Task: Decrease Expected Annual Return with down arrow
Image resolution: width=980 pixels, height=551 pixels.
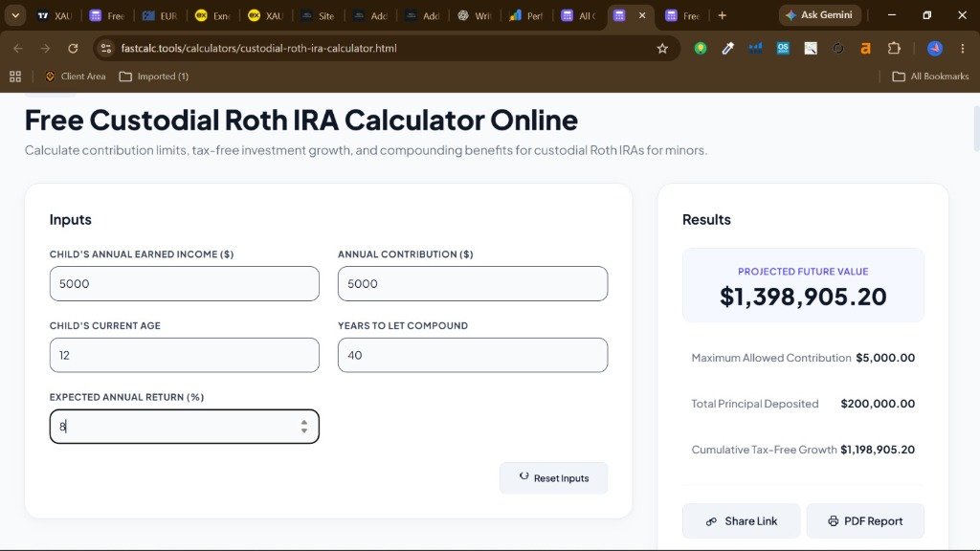Action: click(x=303, y=430)
